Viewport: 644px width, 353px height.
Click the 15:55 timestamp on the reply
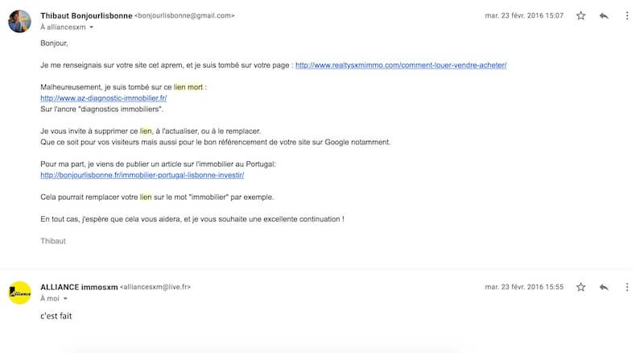click(x=524, y=287)
